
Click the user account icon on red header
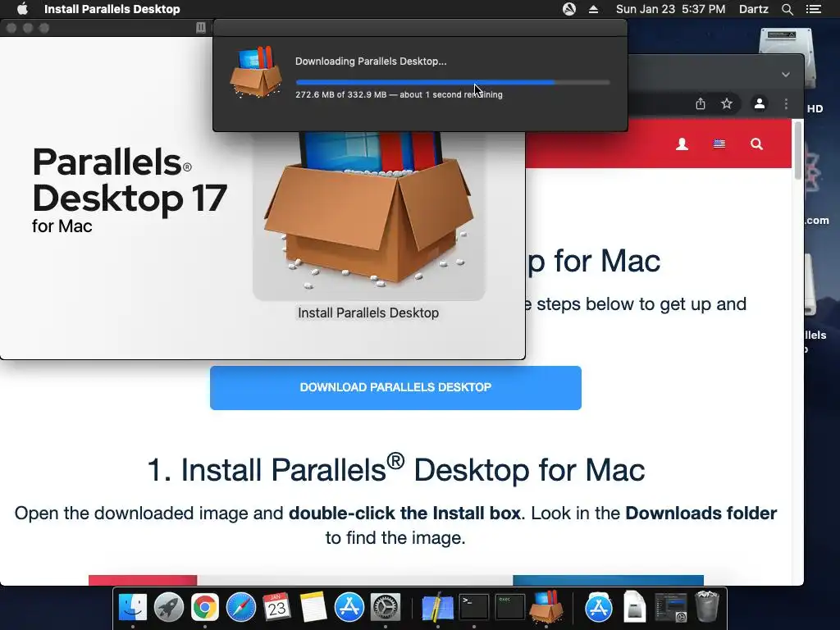(x=682, y=144)
